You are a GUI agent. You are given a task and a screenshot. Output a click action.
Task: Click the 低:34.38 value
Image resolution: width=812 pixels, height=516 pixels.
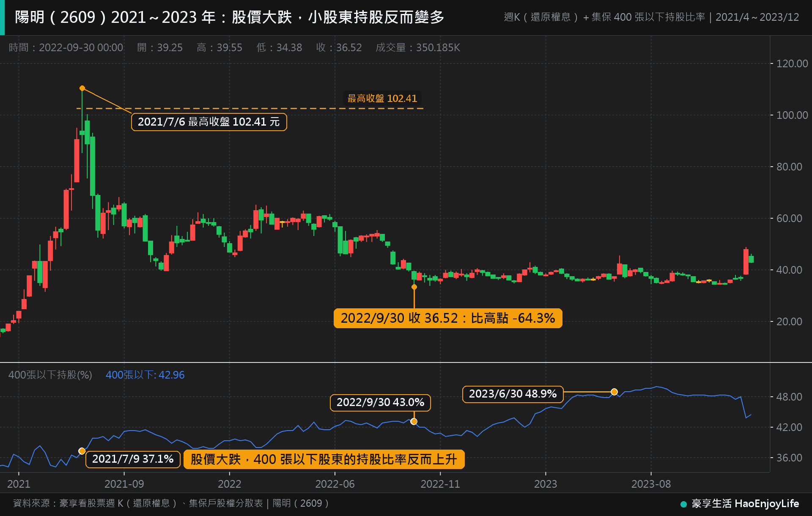pyautogui.click(x=279, y=47)
